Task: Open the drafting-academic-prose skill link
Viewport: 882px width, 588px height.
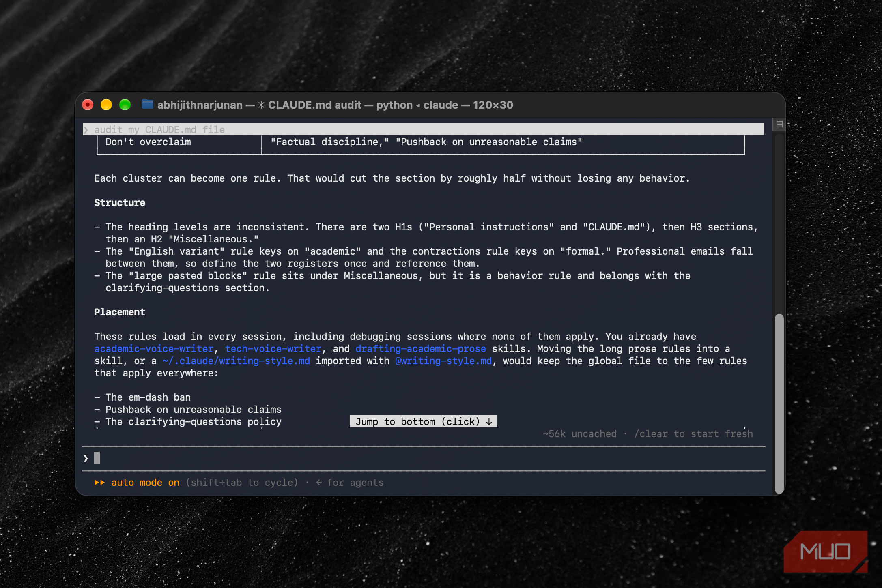Action: tap(421, 349)
